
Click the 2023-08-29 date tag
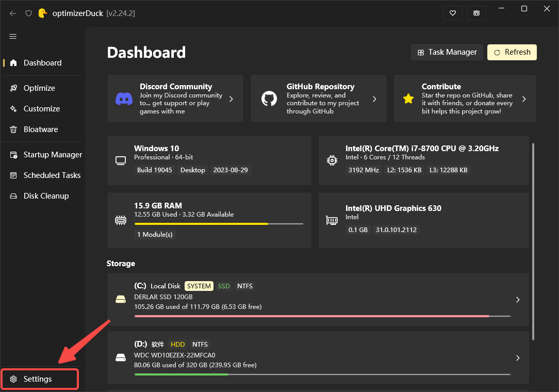(231, 170)
